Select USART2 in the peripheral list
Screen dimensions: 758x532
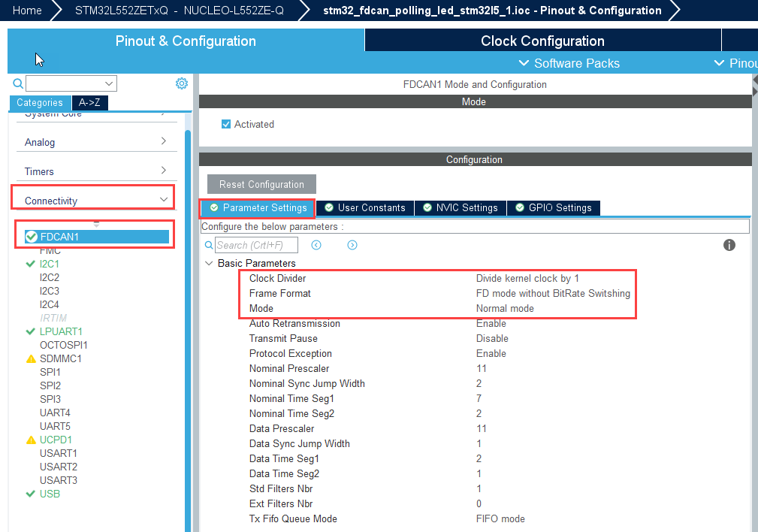coord(59,467)
